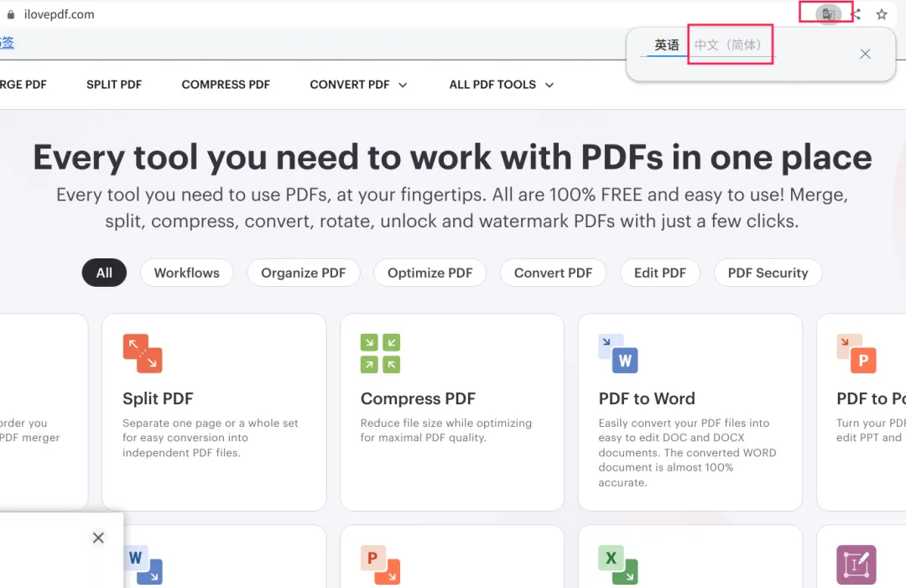
Task: Bookmark this page with the star icon
Action: coord(881,14)
